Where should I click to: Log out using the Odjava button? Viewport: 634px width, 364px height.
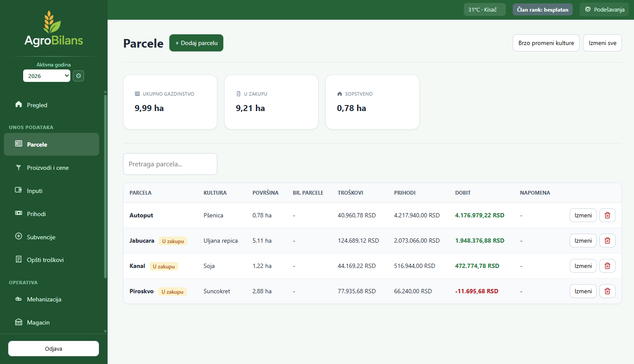[x=54, y=349]
